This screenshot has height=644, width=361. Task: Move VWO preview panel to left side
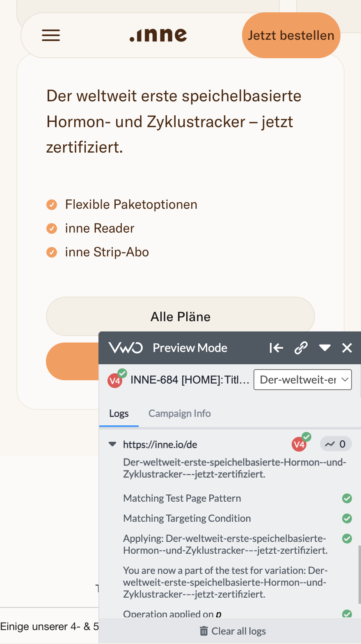click(276, 348)
